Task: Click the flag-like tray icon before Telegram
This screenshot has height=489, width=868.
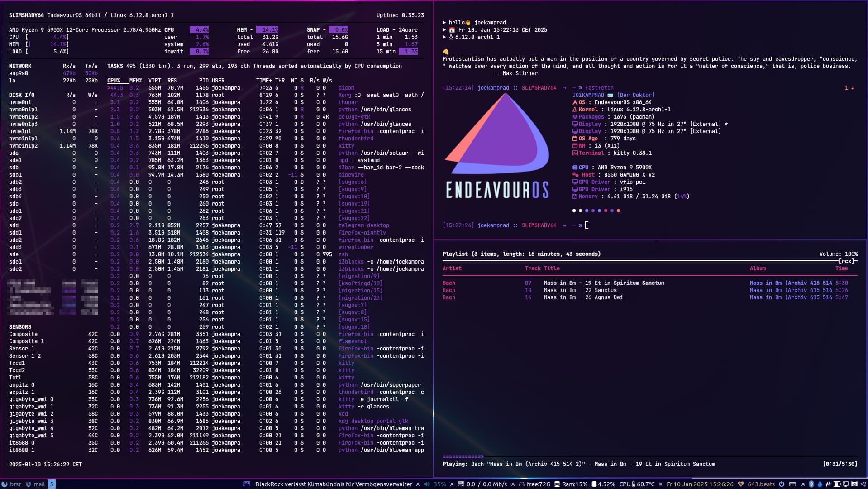Action: coord(854,484)
